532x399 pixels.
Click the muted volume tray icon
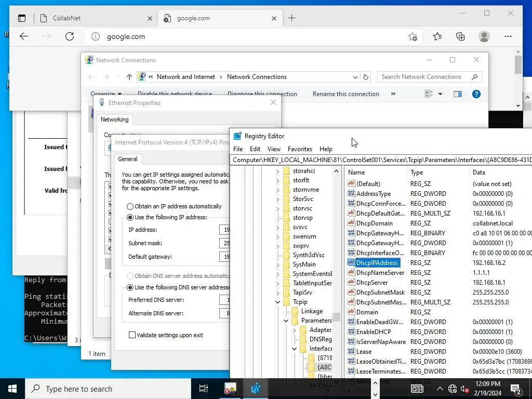464,389
